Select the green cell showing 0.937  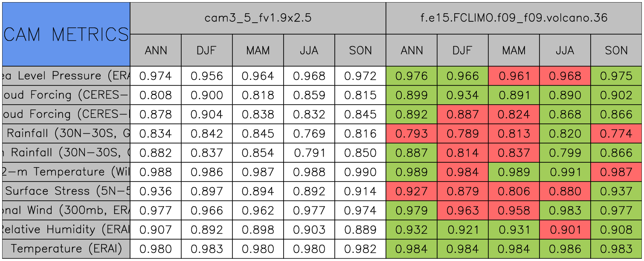click(616, 191)
